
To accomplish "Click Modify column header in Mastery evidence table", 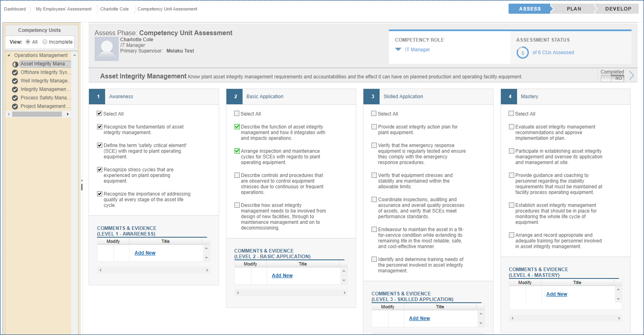I will point(525,282).
